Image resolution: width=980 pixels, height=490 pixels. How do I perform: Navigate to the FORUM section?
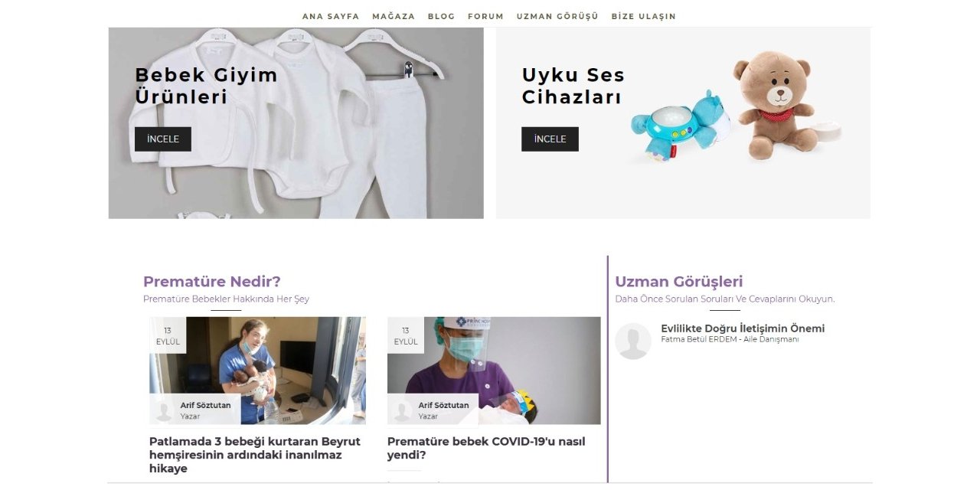(485, 16)
